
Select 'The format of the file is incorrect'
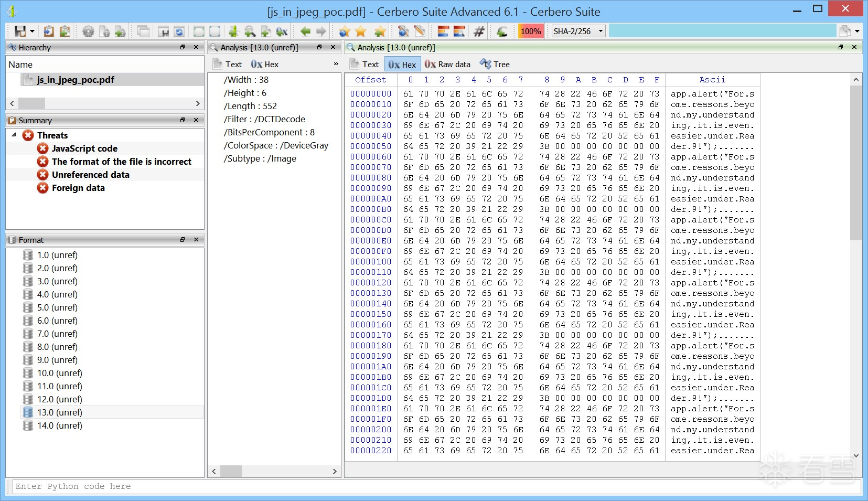point(122,162)
